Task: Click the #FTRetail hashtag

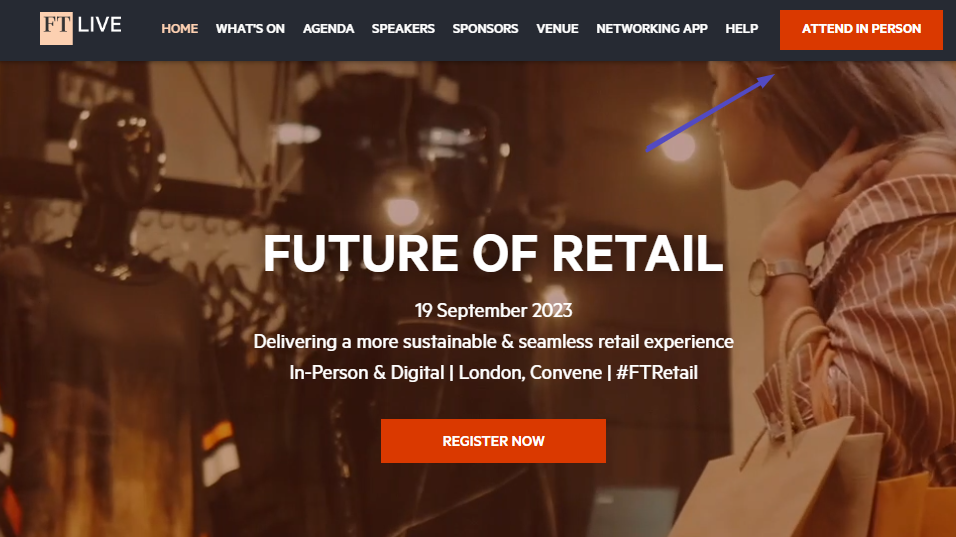Action: pyautogui.click(x=657, y=372)
